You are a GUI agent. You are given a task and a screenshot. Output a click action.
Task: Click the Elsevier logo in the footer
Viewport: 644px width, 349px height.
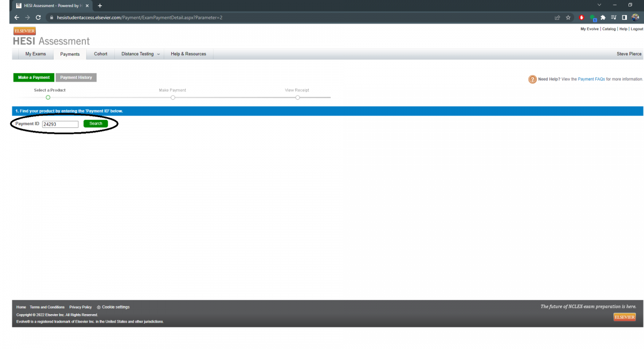pyautogui.click(x=625, y=317)
